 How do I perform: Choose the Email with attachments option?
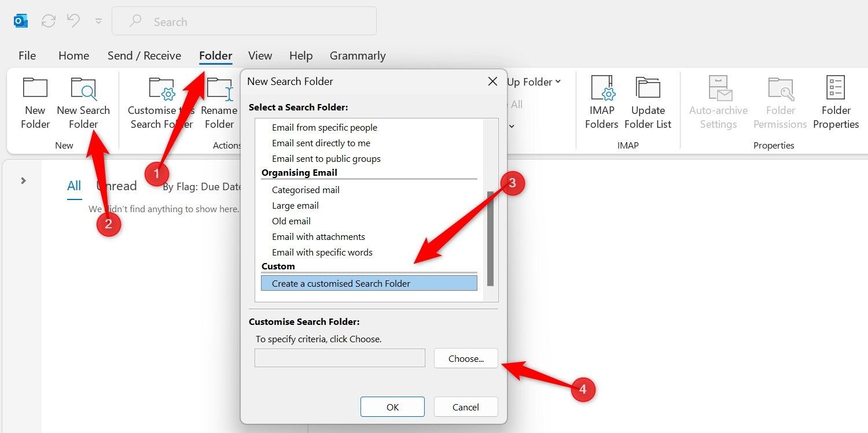318,236
